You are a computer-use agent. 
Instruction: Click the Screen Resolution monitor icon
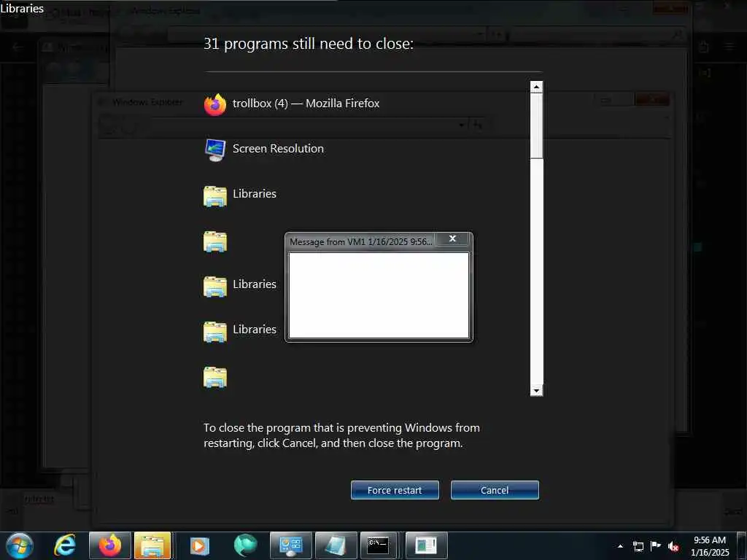click(215, 149)
